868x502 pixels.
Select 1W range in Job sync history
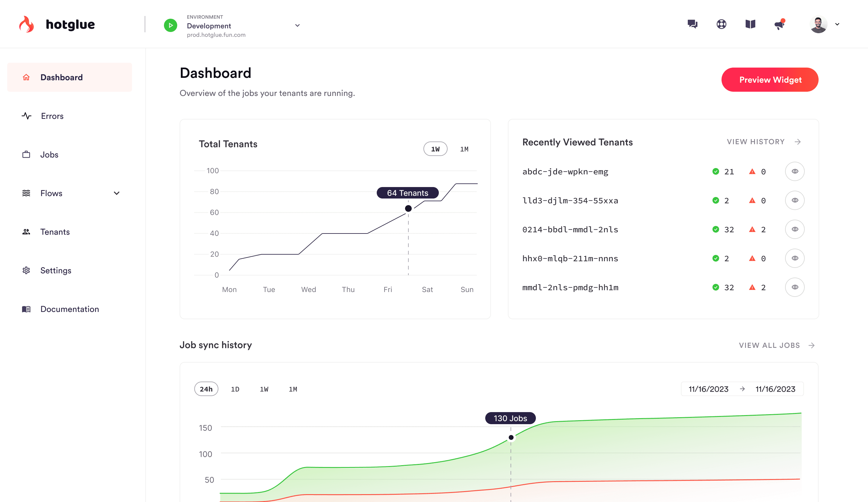tap(264, 389)
